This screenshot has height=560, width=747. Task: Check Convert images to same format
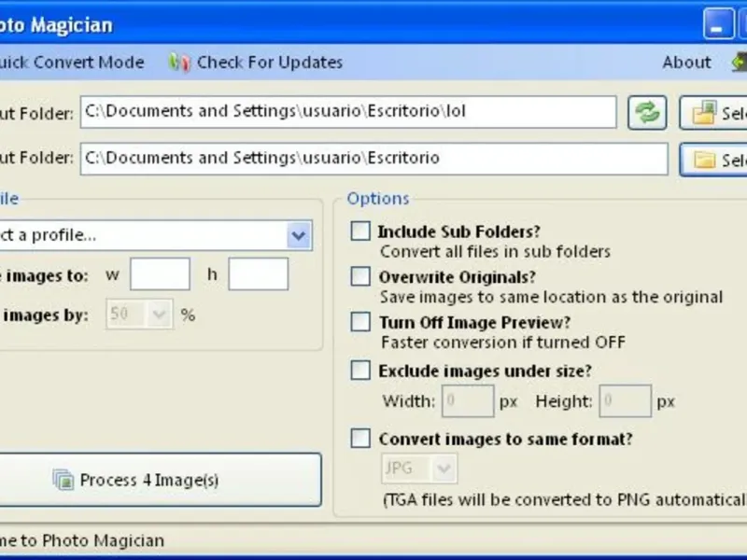coord(360,438)
